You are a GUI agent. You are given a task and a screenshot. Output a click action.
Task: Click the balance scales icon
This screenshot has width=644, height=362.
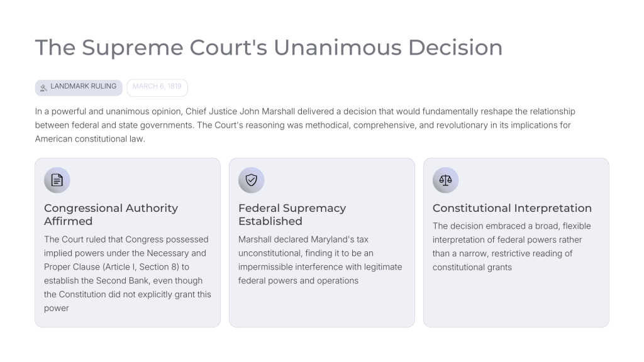tap(446, 180)
